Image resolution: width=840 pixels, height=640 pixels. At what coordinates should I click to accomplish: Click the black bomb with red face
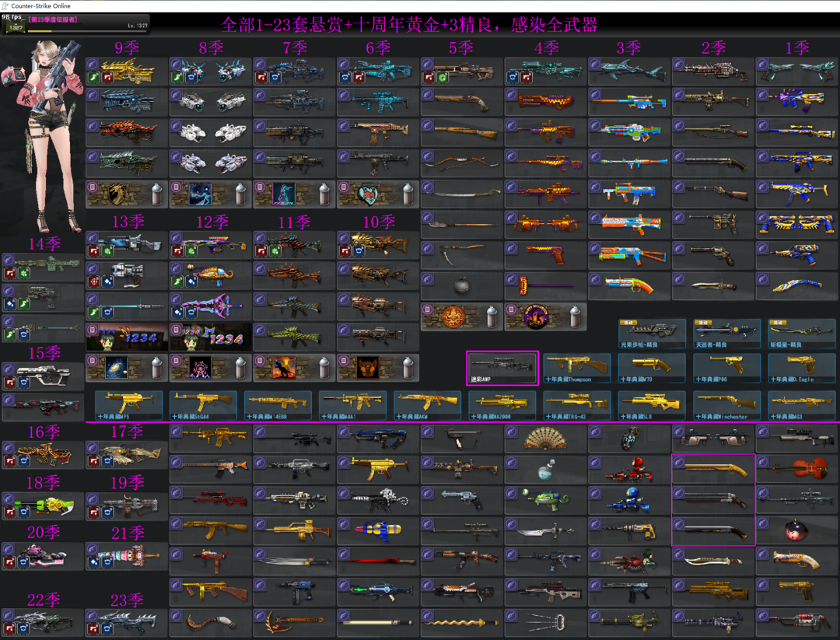point(797,531)
